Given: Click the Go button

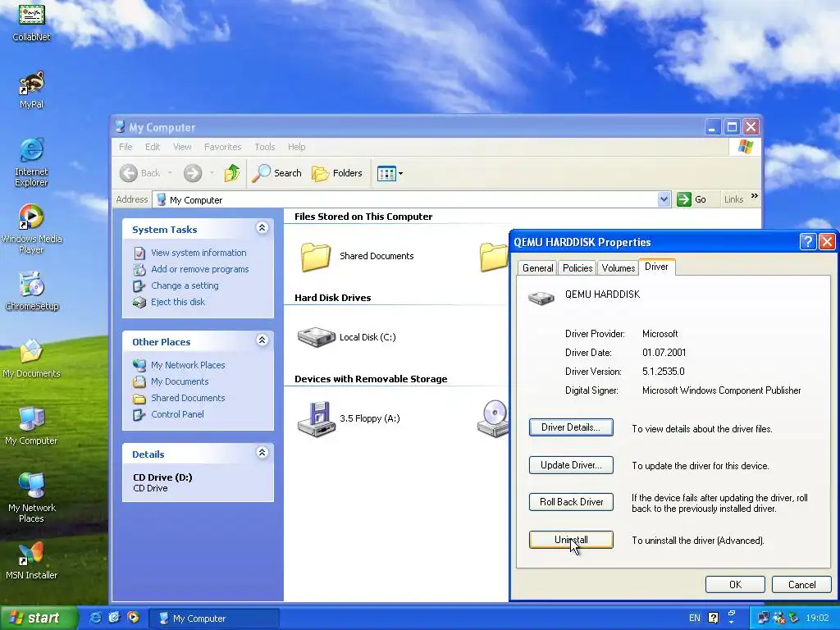Looking at the screenshot, I should tap(692, 200).
